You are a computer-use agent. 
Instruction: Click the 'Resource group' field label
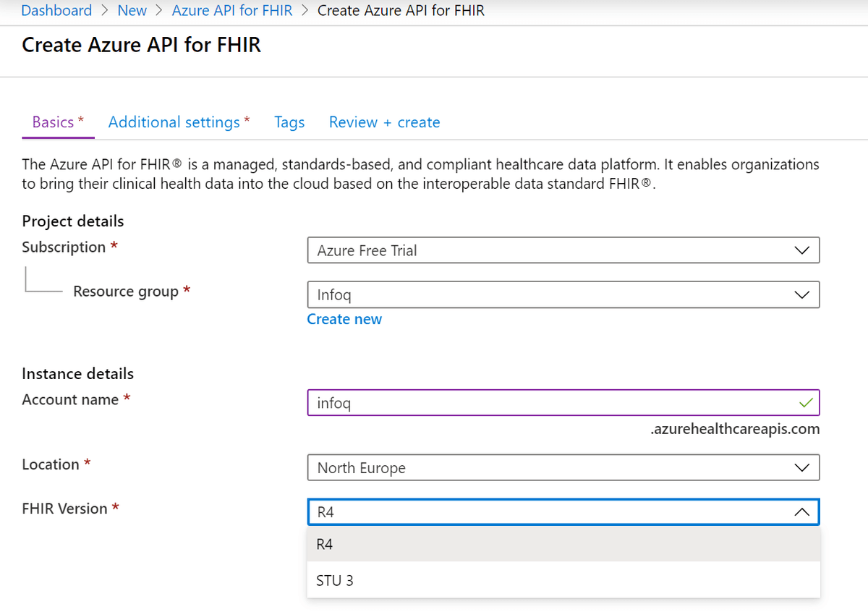(x=126, y=292)
